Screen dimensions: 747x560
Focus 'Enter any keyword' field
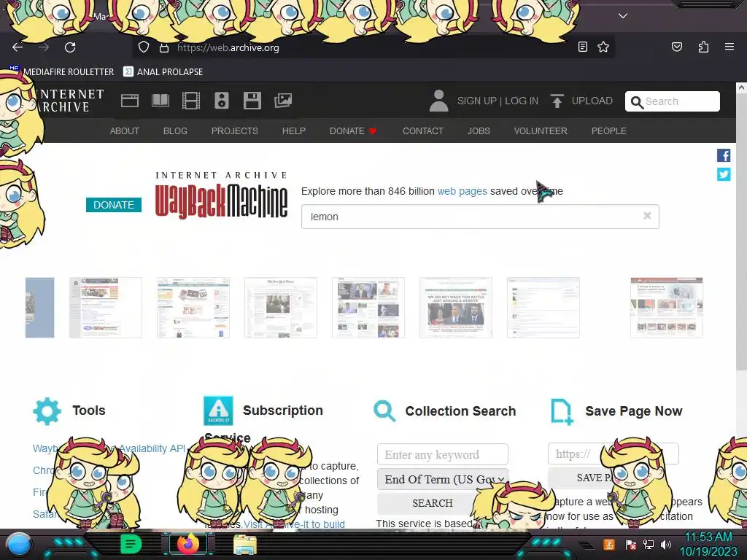click(443, 454)
